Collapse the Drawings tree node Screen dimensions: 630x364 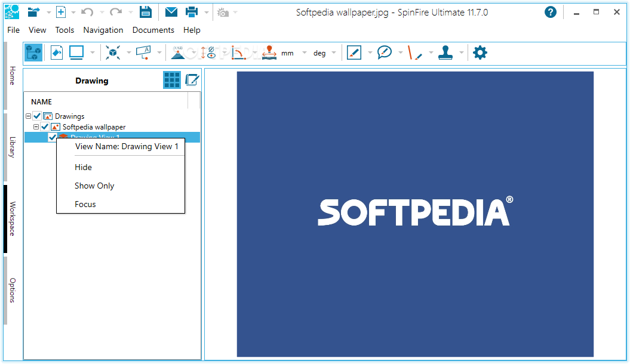(28, 116)
